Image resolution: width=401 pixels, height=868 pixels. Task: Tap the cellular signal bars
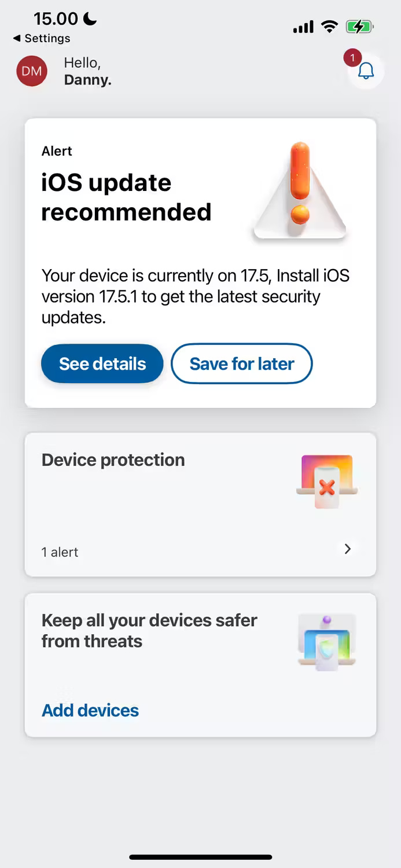(303, 27)
